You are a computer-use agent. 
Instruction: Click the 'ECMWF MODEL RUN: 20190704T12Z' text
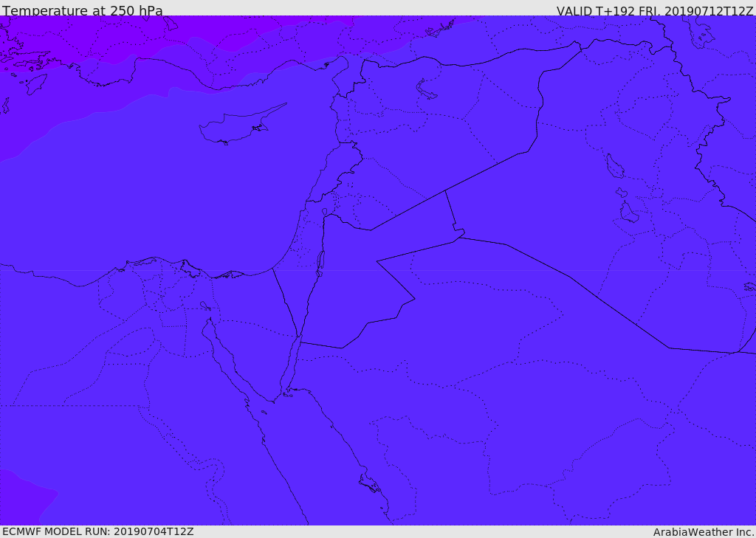point(98,531)
